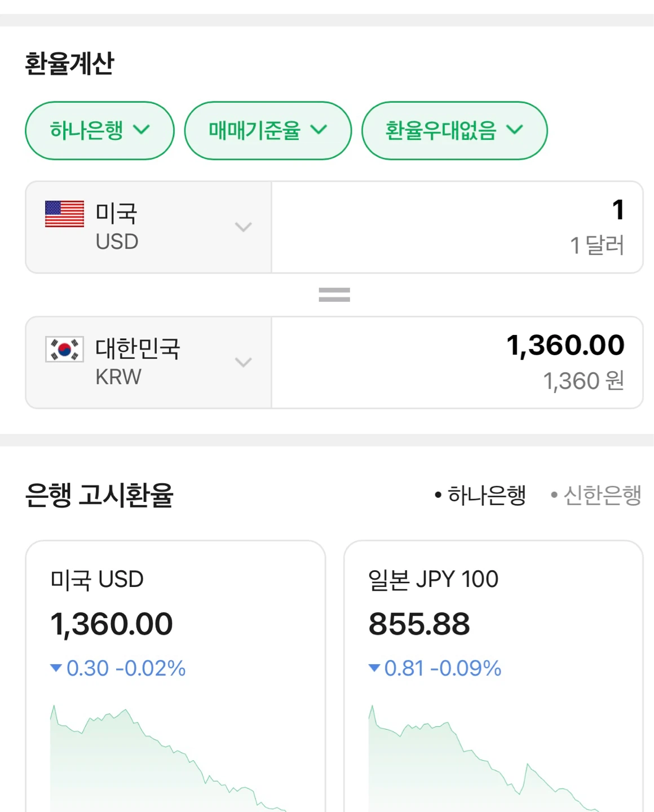Click the KRW amount field showing 1,360.00
Screen dimensions: 654x812
coord(457,363)
